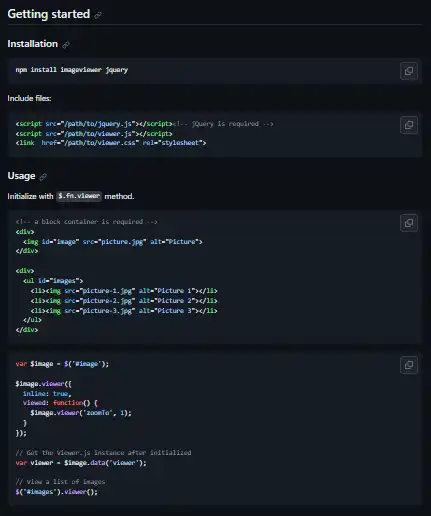431x516 pixels.
Task: Click the picture-2.jpg list item line
Action: pyautogui.click(x=124, y=301)
